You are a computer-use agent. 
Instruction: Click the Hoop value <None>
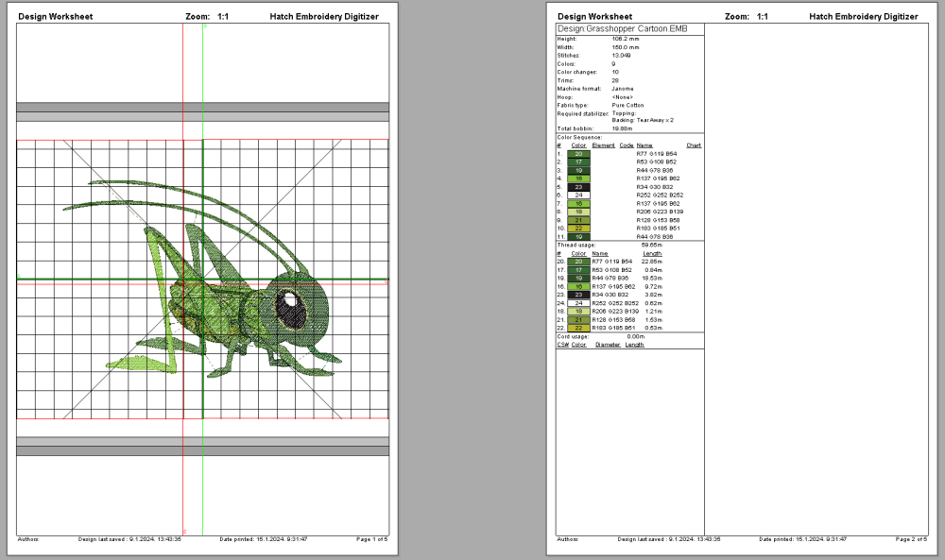pos(622,96)
